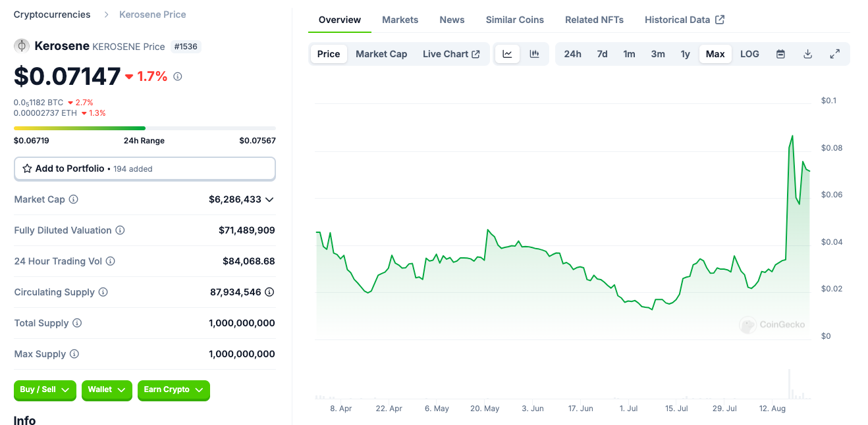Switch to the candlestick chart icon
The width and height of the screenshot is (868, 425).
pos(535,54)
